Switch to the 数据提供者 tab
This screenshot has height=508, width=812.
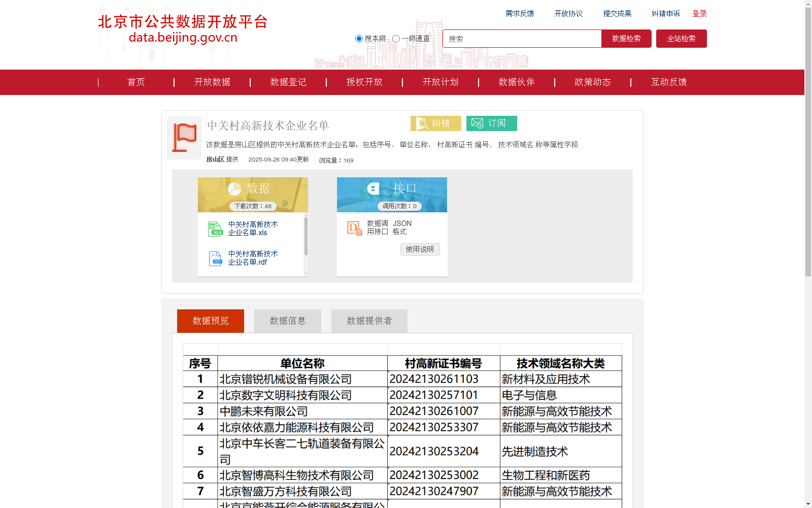click(369, 321)
